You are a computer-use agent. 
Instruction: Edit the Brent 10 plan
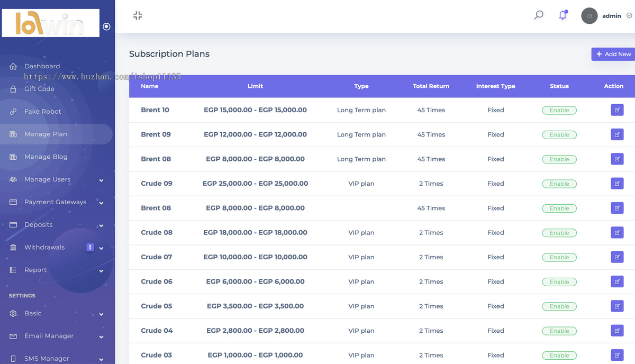[617, 110]
